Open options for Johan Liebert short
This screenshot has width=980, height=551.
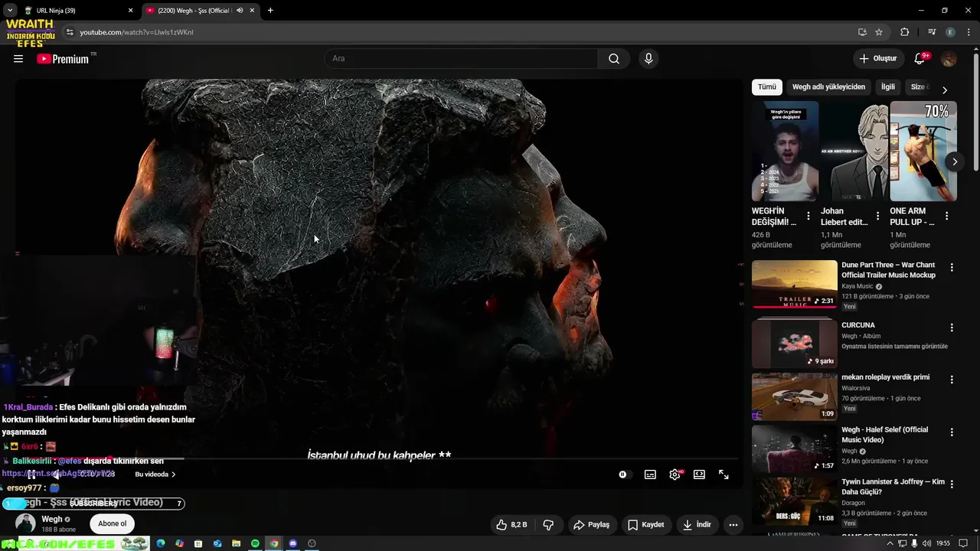point(877,217)
